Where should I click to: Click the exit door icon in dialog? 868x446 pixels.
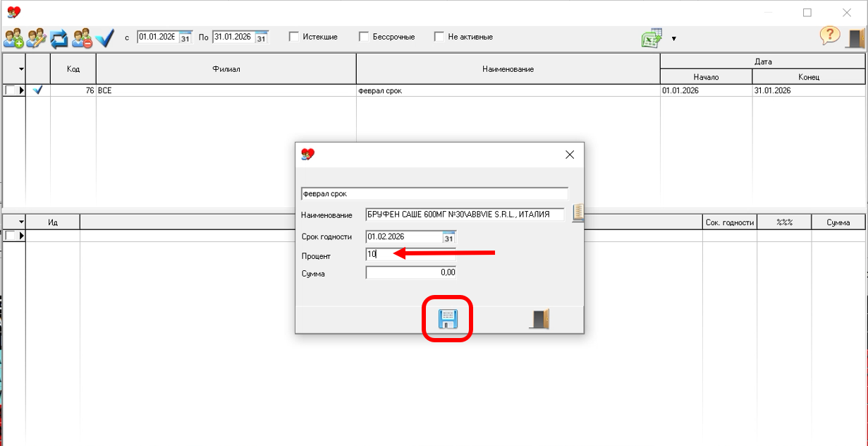coord(539,320)
